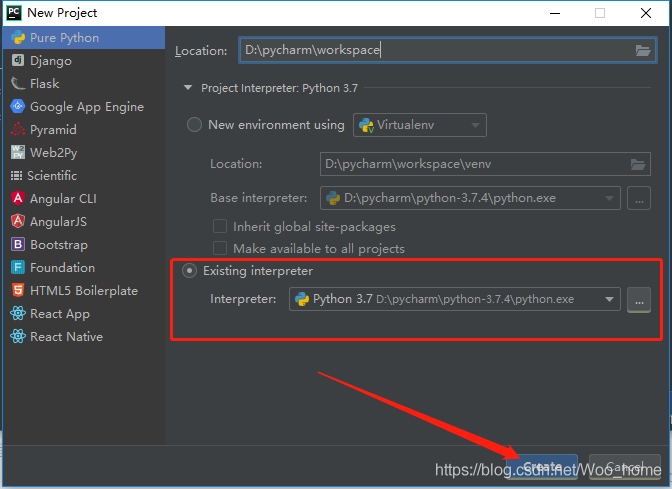Select New environment using radio button

pyautogui.click(x=194, y=125)
